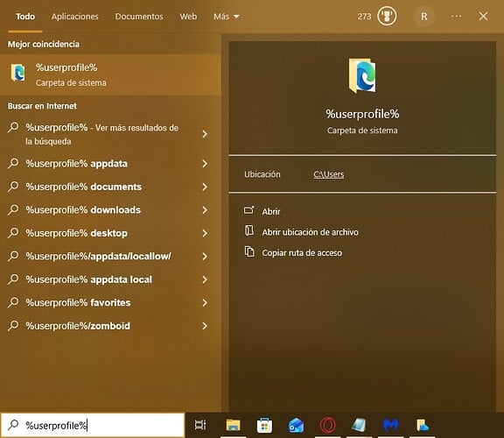Click the large %userprofile% folder icon in preview
Image resolution: width=504 pixels, height=438 pixels.
[362, 75]
